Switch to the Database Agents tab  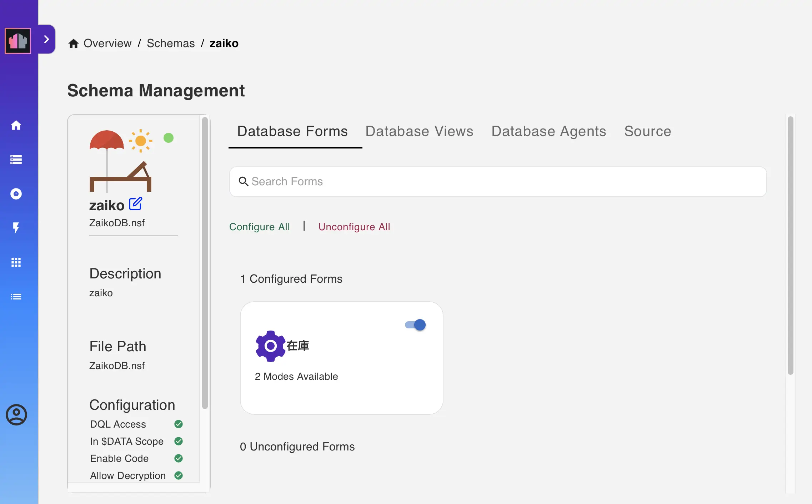549,131
